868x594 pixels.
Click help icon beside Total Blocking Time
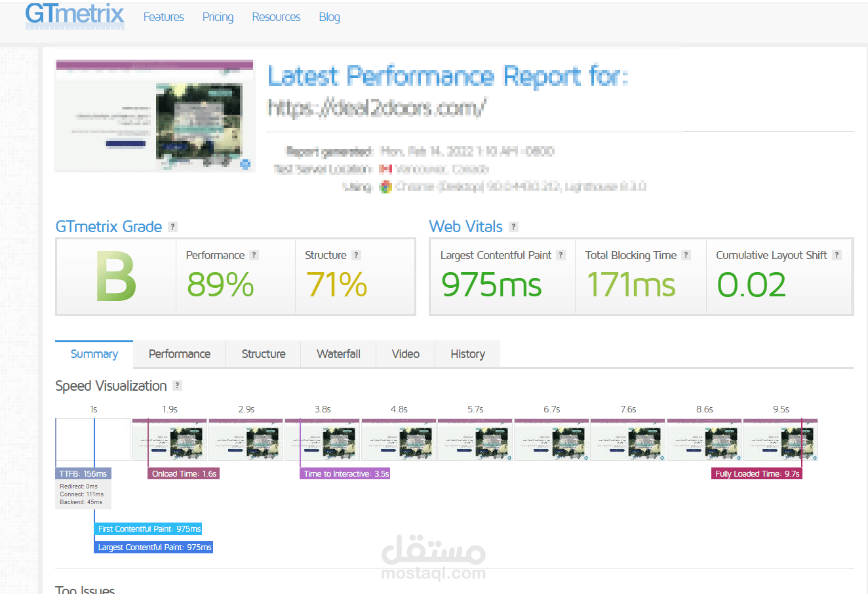tap(686, 255)
